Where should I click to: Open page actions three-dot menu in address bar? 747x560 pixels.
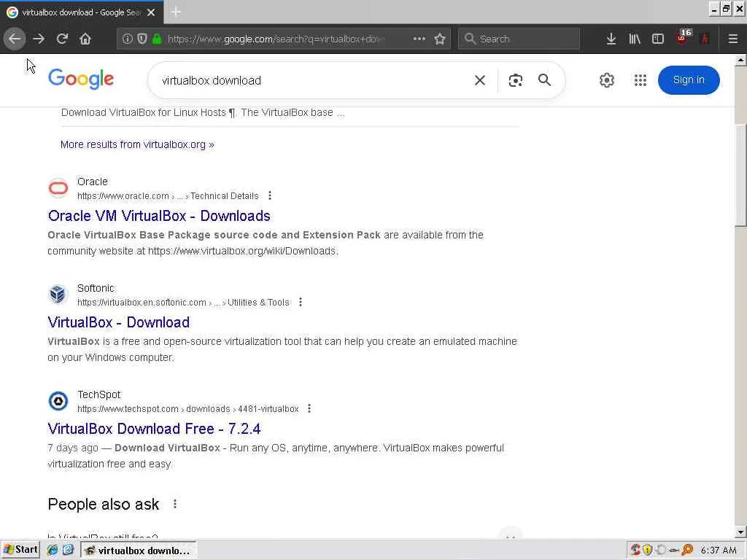click(419, 39)
